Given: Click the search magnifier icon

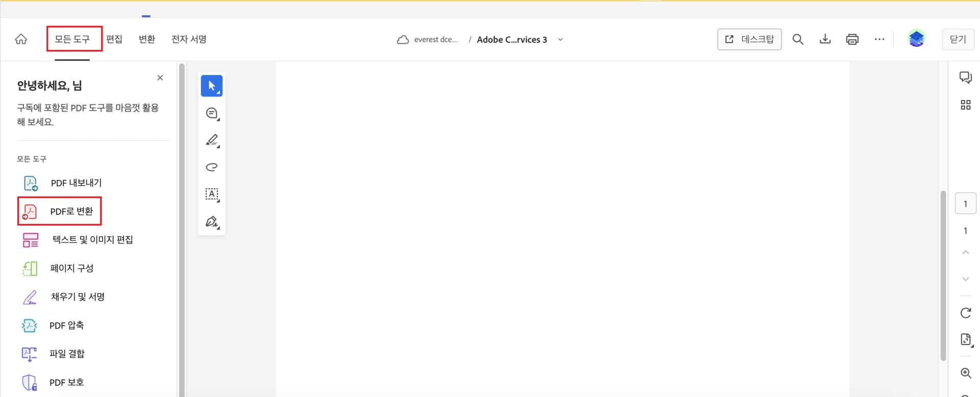Looking at the screenshot, I should [798, 39].
